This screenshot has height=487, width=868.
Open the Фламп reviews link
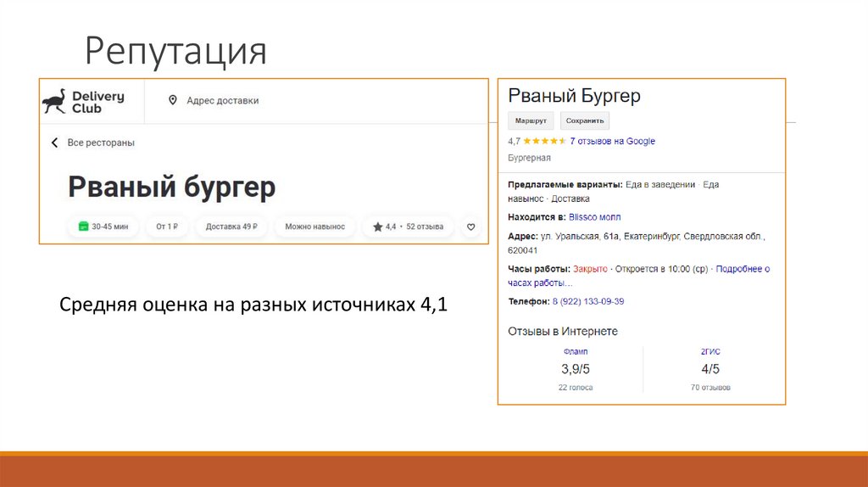pos(576,351)
